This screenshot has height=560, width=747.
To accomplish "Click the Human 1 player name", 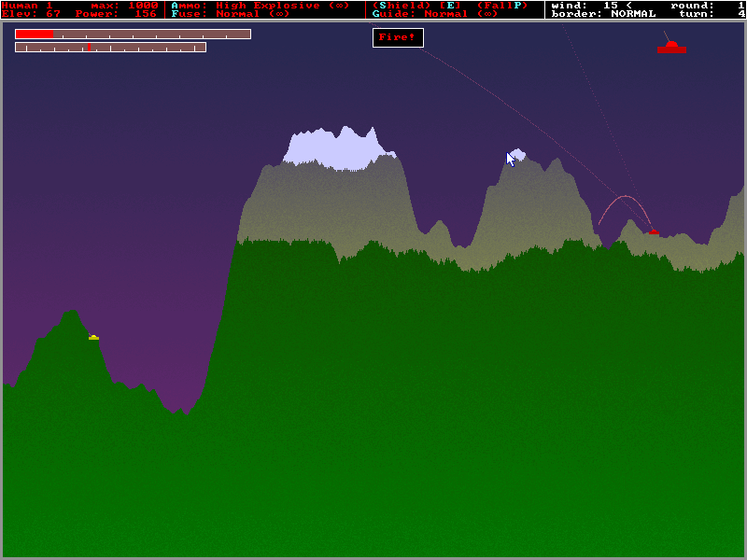I will coord(27,6).
